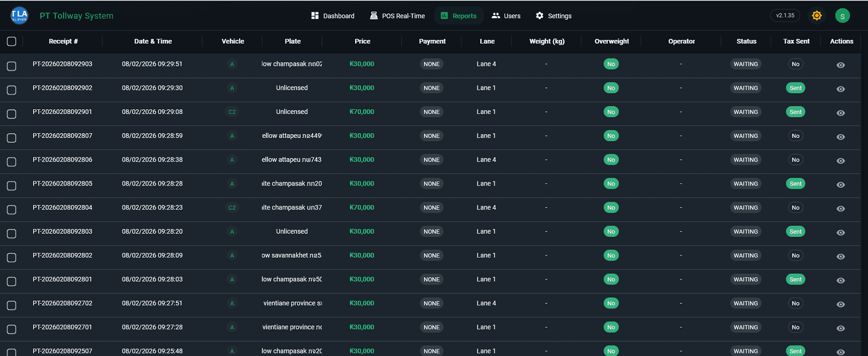Sort by Price column header
The image size is (868, 356).
(x=362, y=41)
